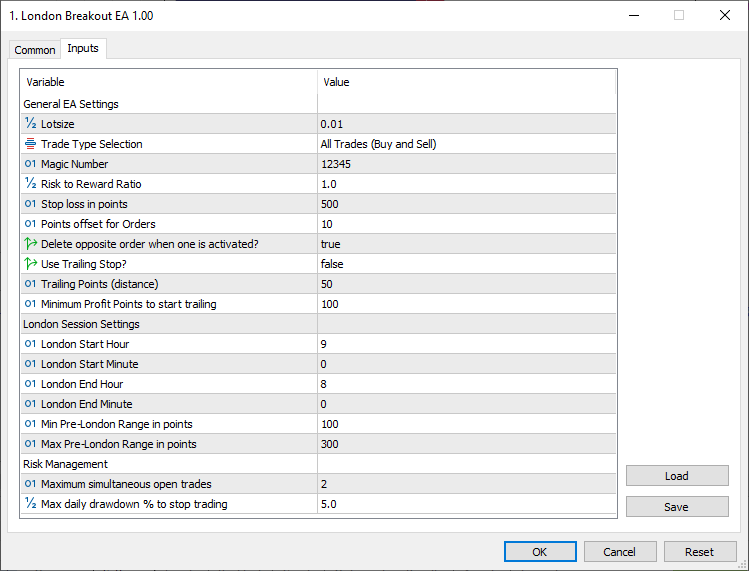Edit the Lotsize value 0.01
Viewport: 749px width, 571px height.
pos(467,124)
